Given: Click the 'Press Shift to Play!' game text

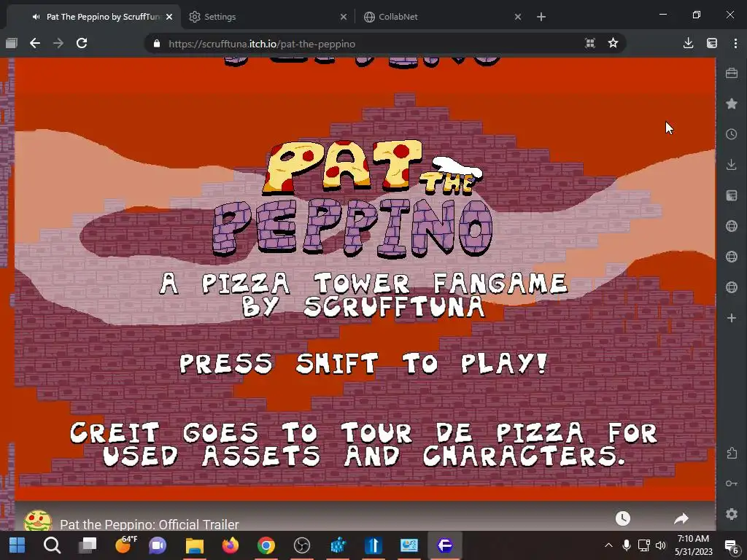Looking at the screenshot, I should tap(363, 364).
